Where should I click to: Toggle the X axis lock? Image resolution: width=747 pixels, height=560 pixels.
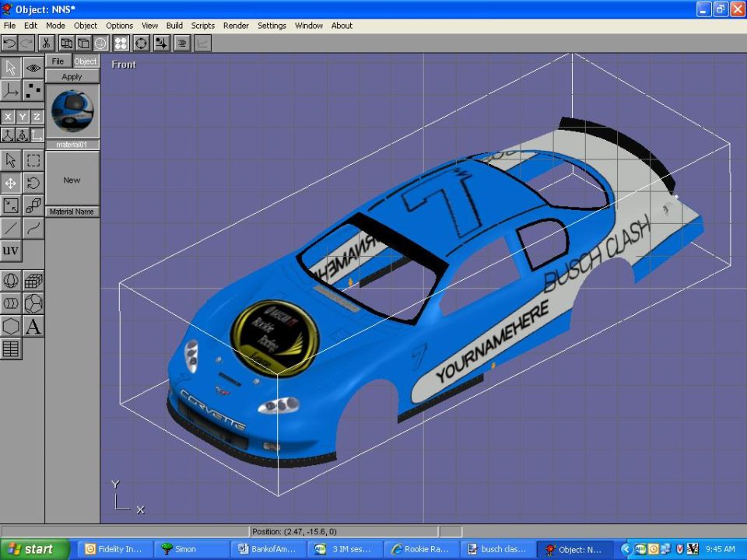7,117
